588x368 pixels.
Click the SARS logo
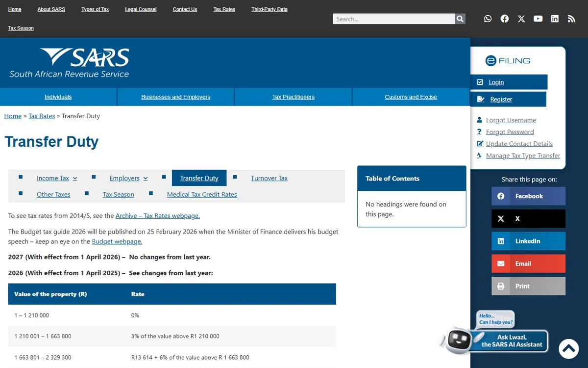coord(70,63)
